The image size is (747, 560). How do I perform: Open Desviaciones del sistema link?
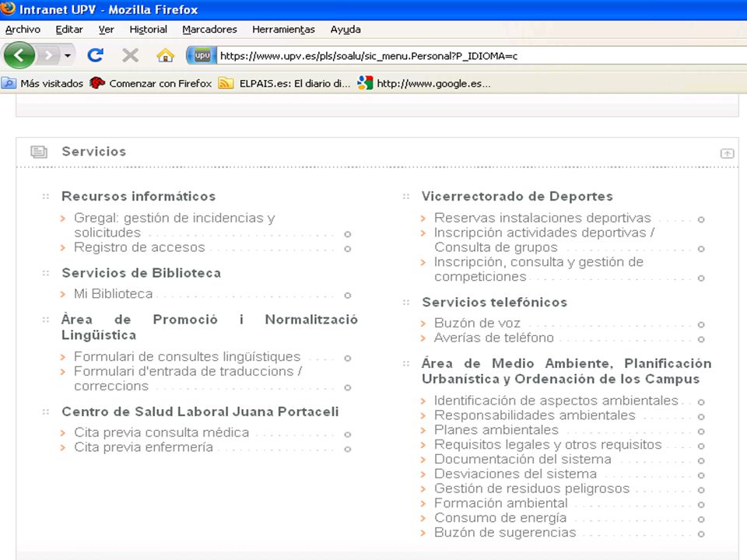[x=515, y=474]
